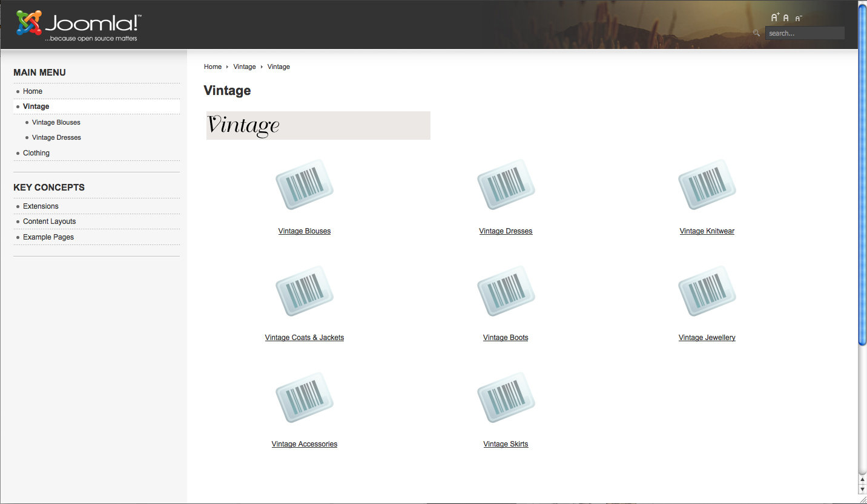Click the Home breadcrumb link
Viewport: 867px width, 504px height.
213,67
